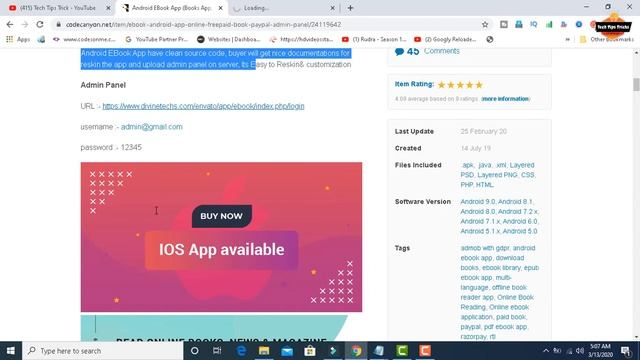The width and height of the screenshot is (640, 360).
Task: Open the Websites Dashboard bookmark
Action: pos(229,39)
